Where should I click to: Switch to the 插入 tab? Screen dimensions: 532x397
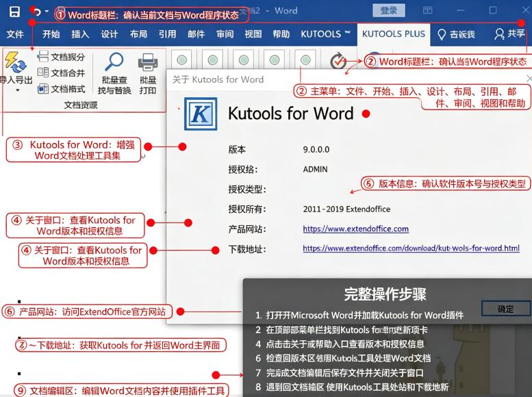tap(80, 34)
